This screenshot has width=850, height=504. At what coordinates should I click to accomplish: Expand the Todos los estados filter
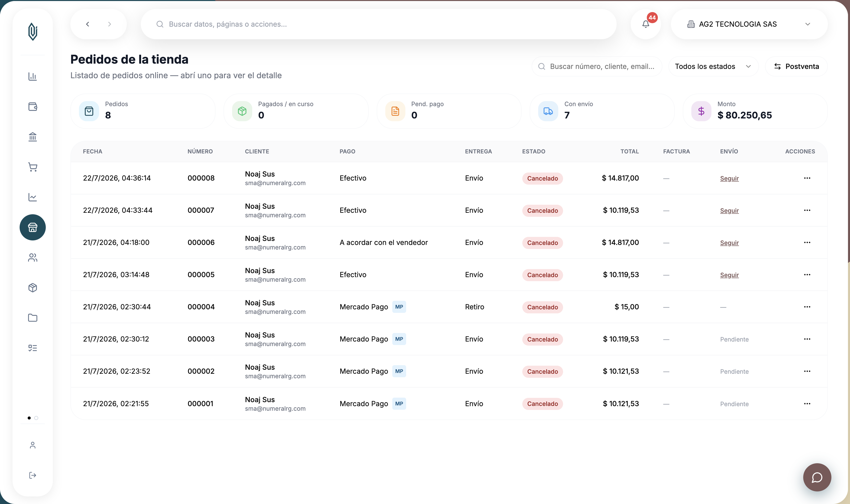(713, 66)
